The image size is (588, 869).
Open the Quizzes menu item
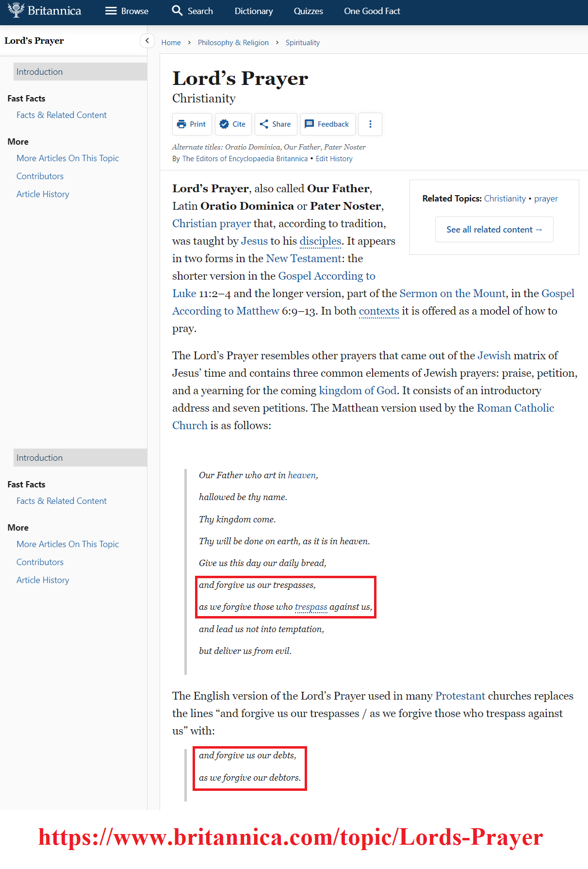point(308,11)
